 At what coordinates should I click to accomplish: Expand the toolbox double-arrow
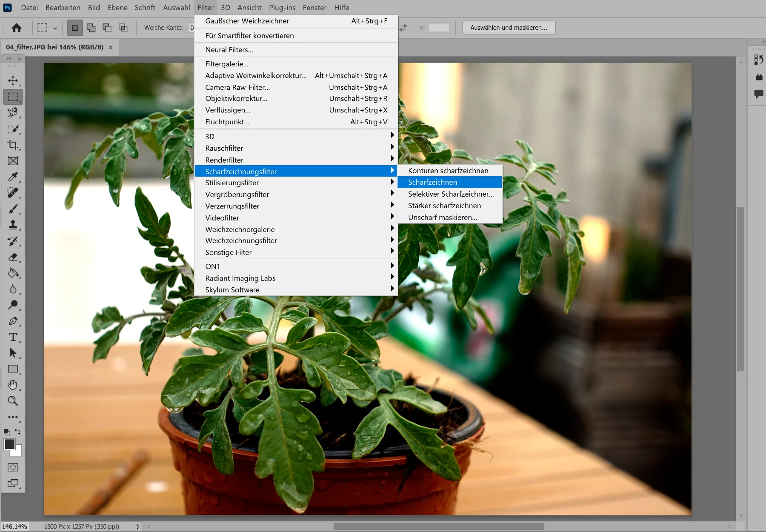click(9, 59)
